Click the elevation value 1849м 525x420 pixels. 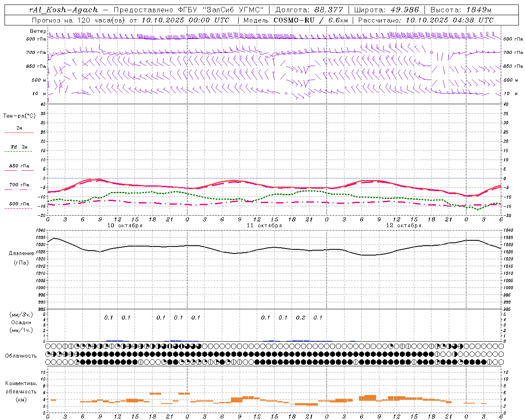pyautogui.click(x=479, y=10)
